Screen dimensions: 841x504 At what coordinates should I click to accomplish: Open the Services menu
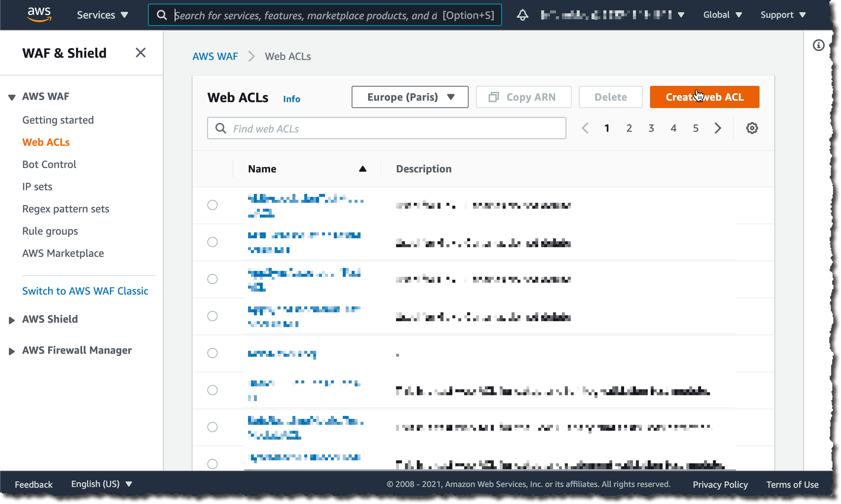pos(102,15)
